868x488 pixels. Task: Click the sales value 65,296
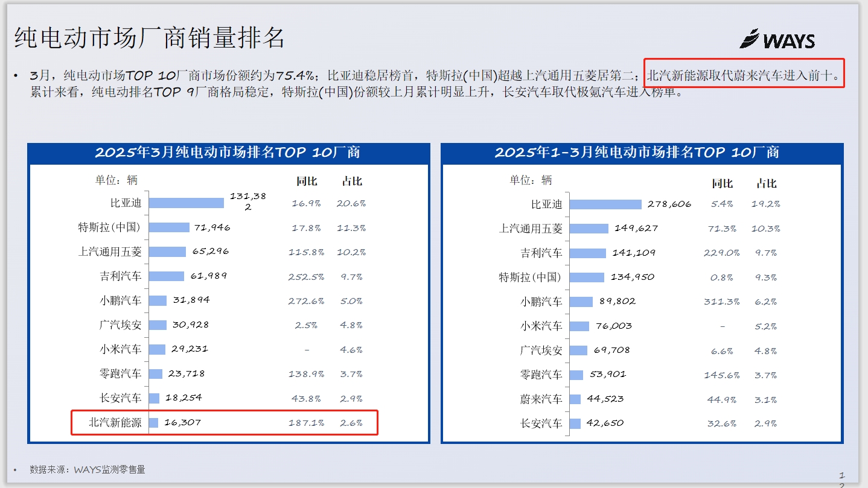coord(211,251)
